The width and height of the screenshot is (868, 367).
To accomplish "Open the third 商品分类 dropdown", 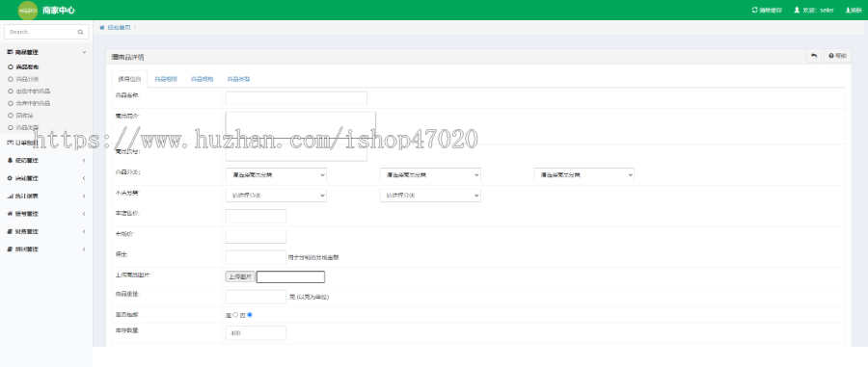I will click(584, 174).
